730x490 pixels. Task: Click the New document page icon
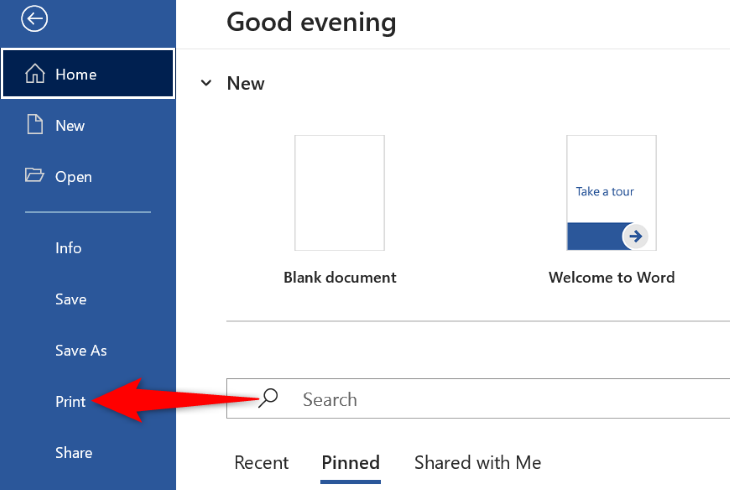pyautogui.click(x=35, y=125)
